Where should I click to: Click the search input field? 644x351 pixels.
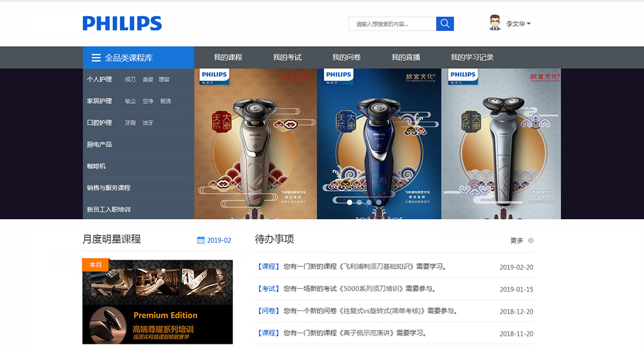click(x=392, y=24)
